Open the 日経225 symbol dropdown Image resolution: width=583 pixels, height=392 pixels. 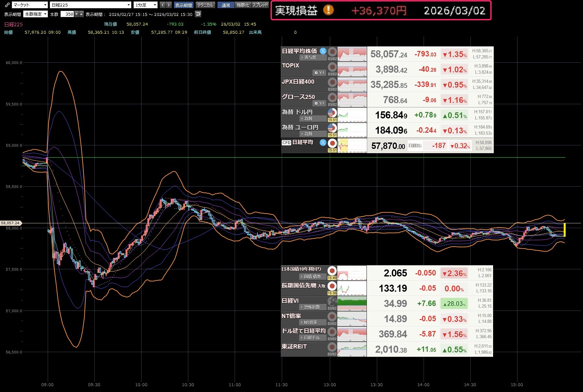[91, 5]
